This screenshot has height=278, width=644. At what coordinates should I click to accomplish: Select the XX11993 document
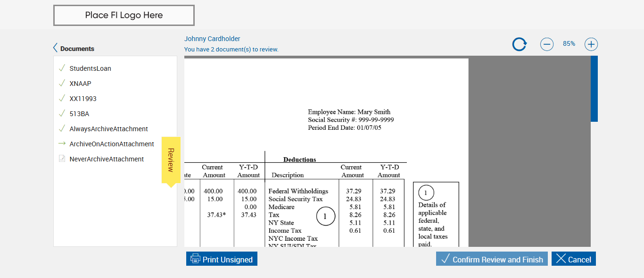pyautogui.click(x=83, y=99)
